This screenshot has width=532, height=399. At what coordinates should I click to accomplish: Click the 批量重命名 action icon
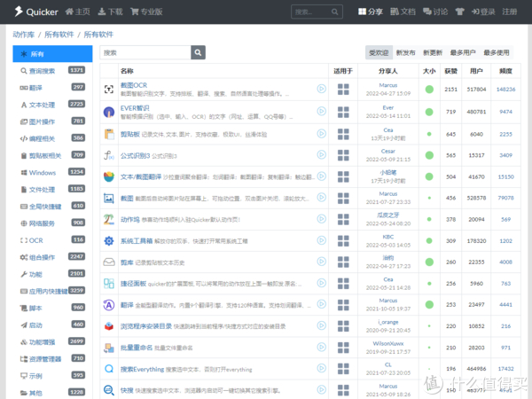108,348
